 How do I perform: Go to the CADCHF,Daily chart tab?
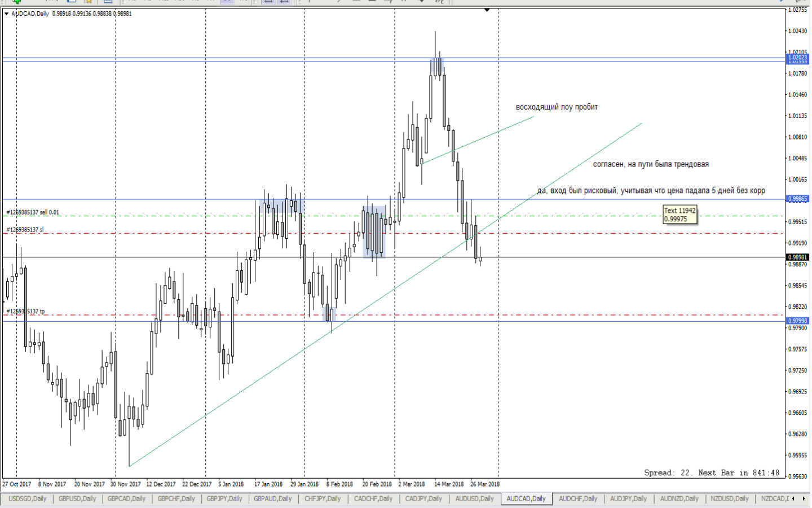point(373,499)
